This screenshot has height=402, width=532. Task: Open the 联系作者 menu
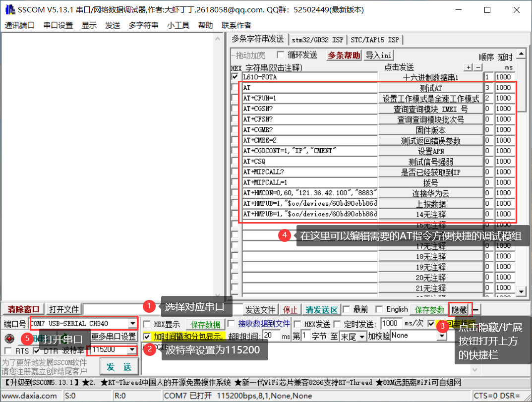(x=236, y=25)
